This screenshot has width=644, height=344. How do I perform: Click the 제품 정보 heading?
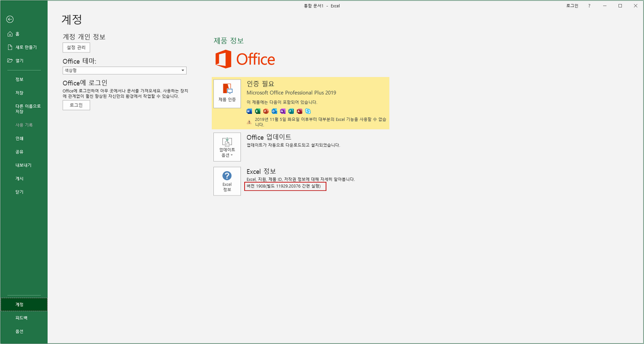229,41
